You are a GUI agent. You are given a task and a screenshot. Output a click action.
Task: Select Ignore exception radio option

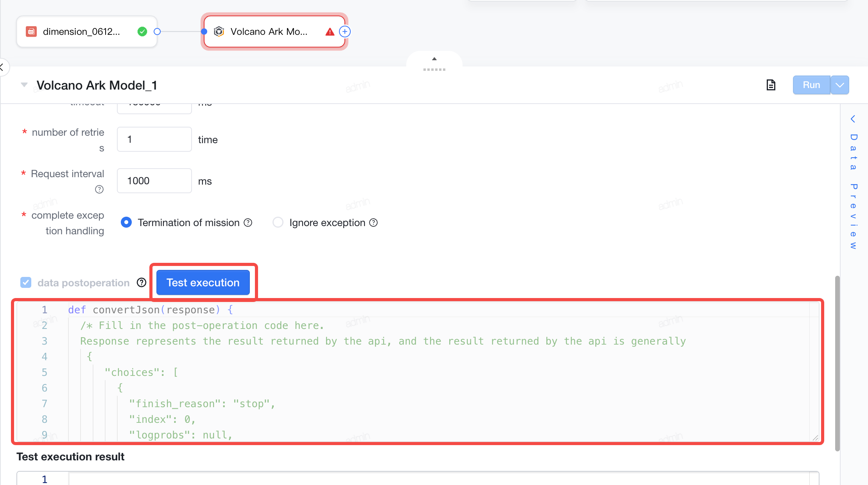(278, 223)
